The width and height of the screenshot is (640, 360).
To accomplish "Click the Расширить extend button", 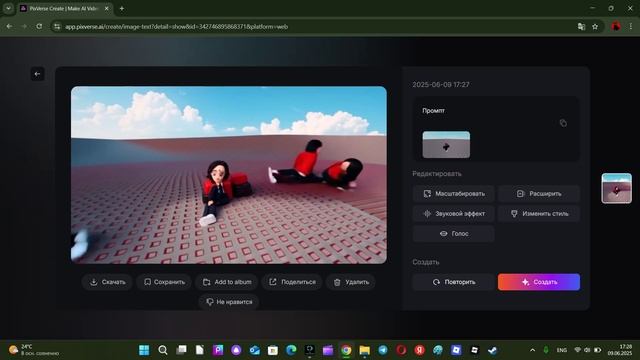I will (539, 193).
